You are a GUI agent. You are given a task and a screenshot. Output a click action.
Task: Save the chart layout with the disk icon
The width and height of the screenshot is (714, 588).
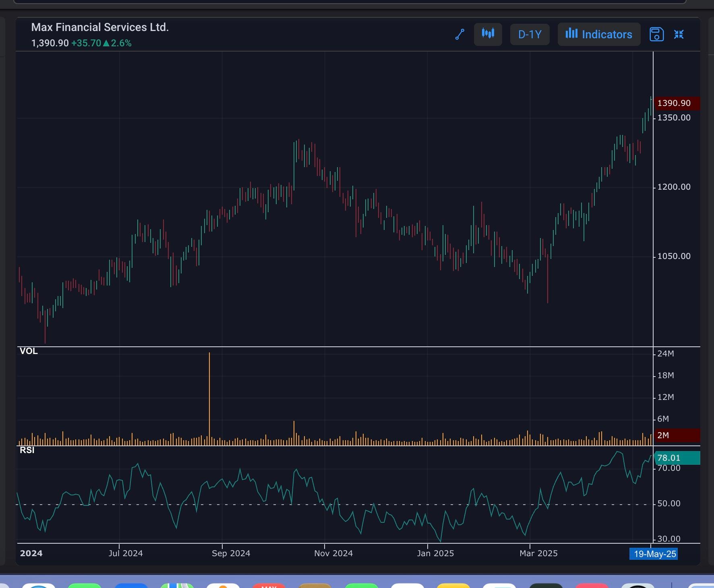pyautogui.click(x=656, y=35)
